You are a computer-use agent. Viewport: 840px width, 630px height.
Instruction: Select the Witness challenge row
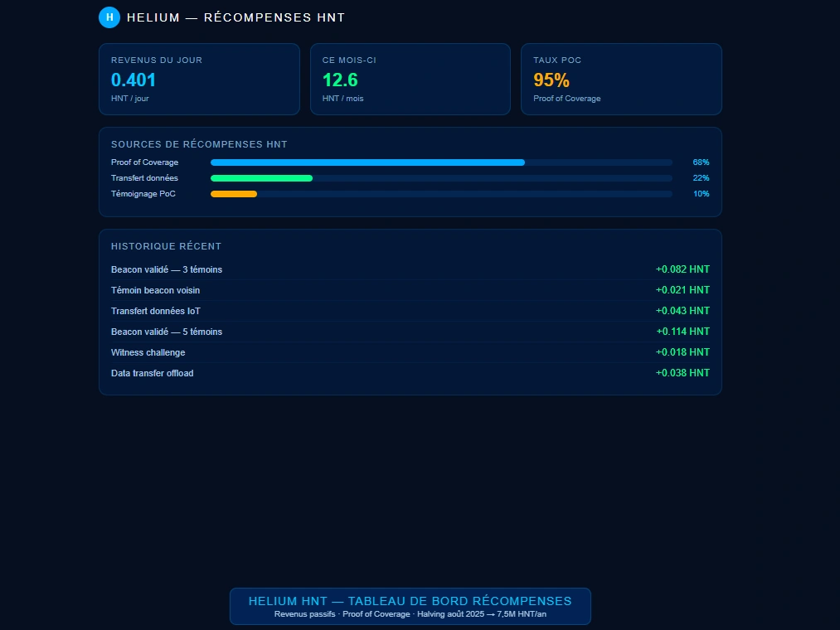(x=410, y=352)
